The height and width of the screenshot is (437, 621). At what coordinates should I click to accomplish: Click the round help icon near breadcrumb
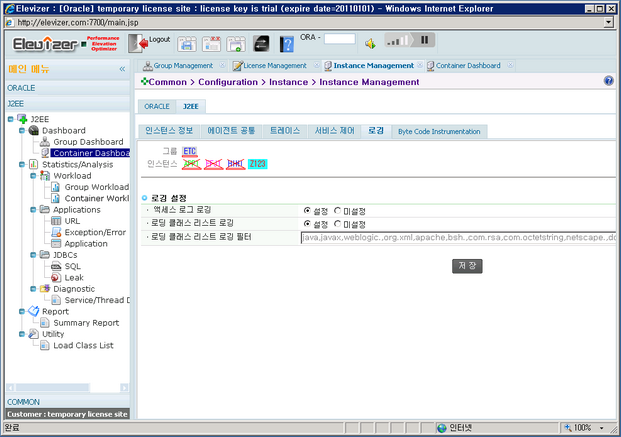coord(609,81)
